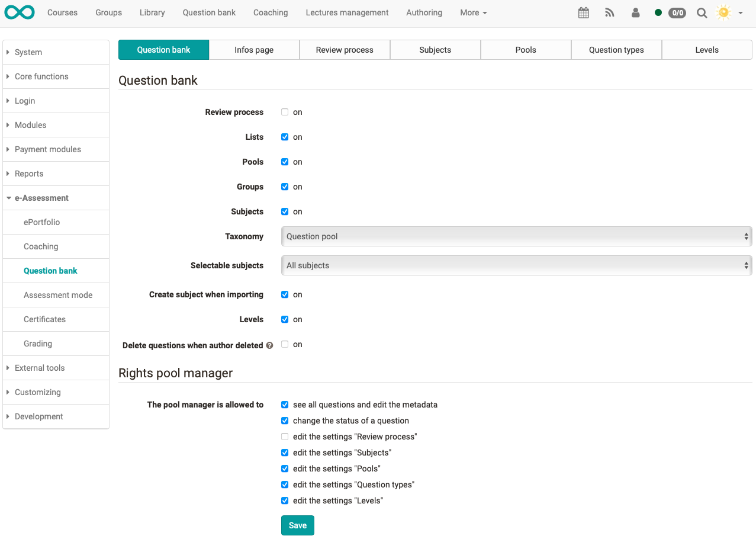Image resolution: width=756 pixels, height=539 pixels.
Task: Enable the Review process checkbox
Action: [285, 112]
